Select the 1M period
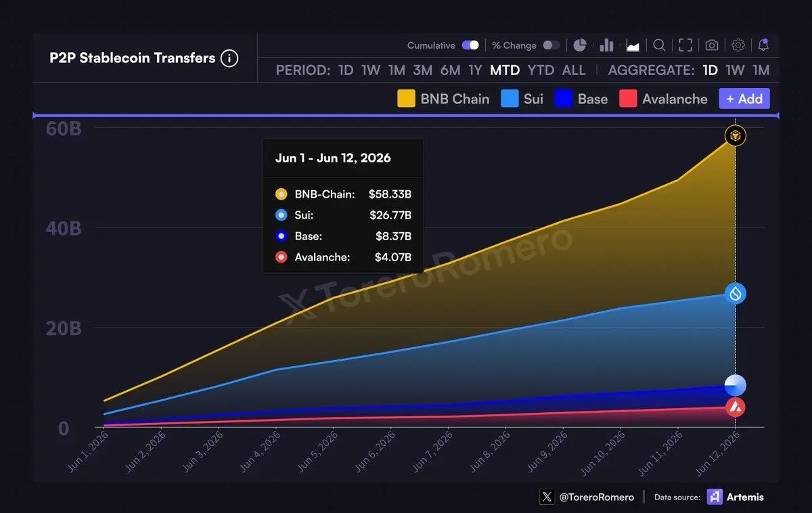Viewport: 812px width, 513px height. coord(397,70)
